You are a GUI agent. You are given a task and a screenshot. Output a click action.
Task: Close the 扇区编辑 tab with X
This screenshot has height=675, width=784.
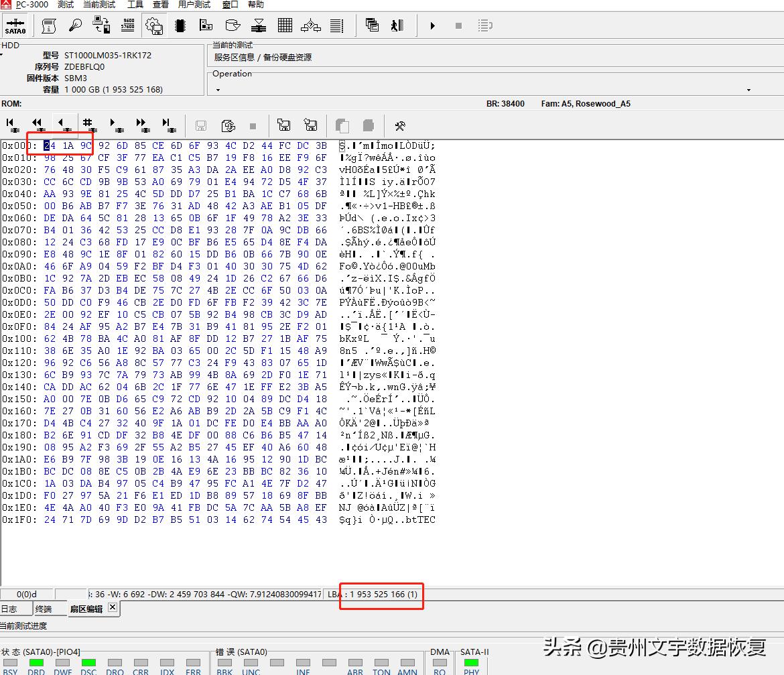[x=113, y=607]
